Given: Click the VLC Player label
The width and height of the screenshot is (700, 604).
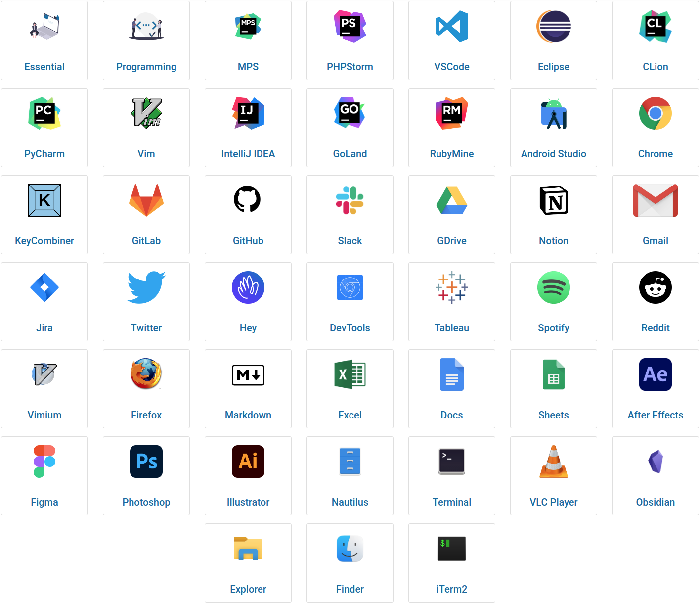Looking at the screenshot, I should (x=554, y=502).
